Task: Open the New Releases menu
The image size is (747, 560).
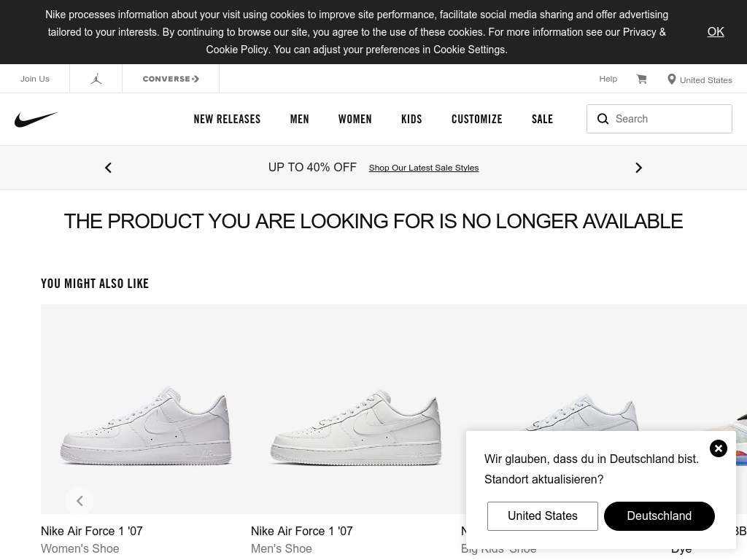Action: (227, 120)
